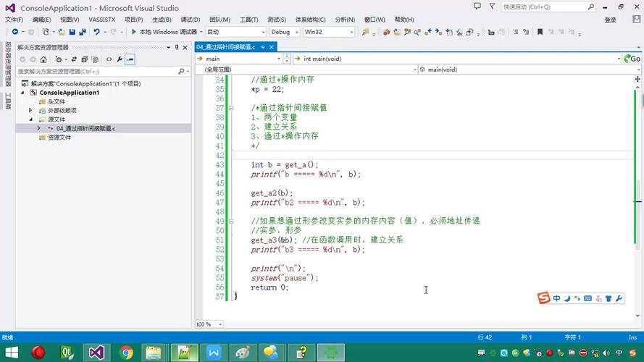Click the Sync with Active Document icon
The width and height of the screenshot is (644, 362).
(74, 59)
